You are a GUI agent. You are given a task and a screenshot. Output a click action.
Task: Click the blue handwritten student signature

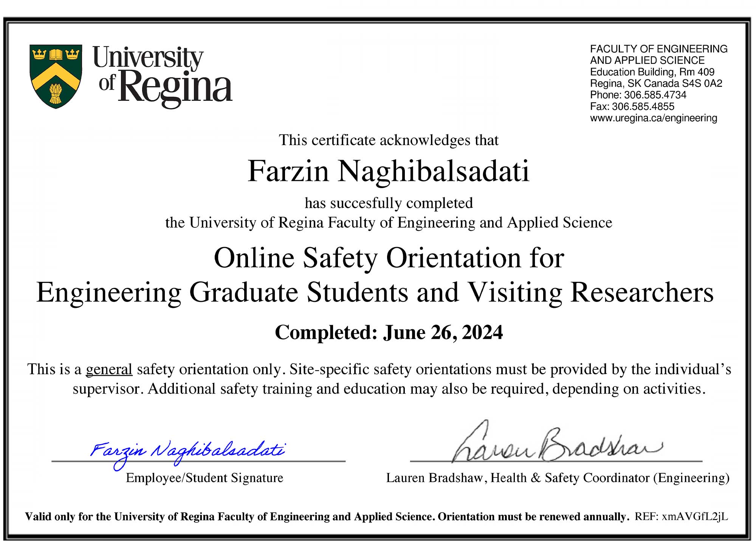point(187,451)
